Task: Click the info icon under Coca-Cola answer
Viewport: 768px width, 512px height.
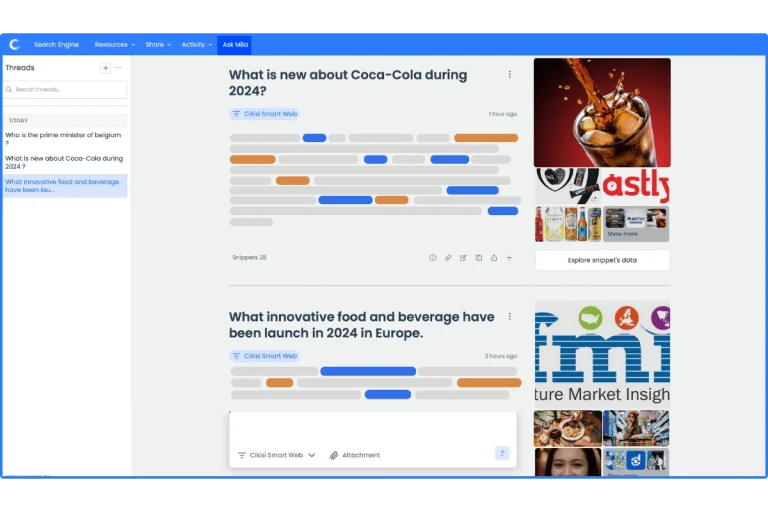Action: pos(433,258)
